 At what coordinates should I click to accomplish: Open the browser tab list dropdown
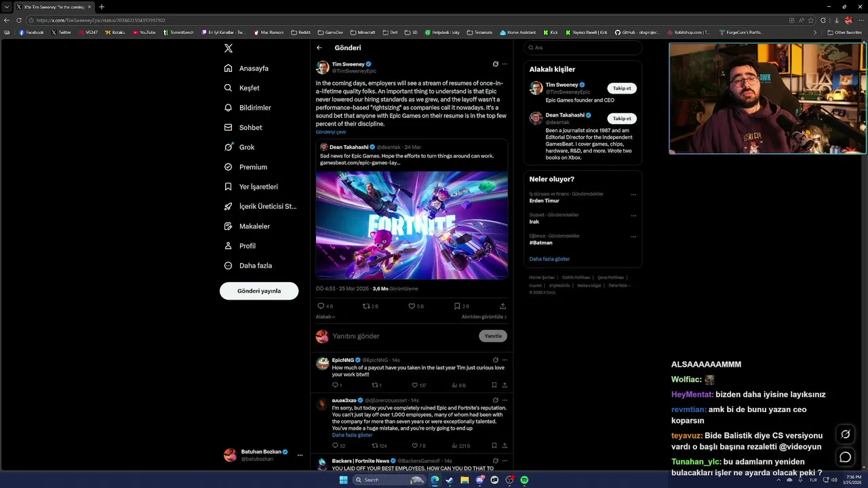pos(6,7)
